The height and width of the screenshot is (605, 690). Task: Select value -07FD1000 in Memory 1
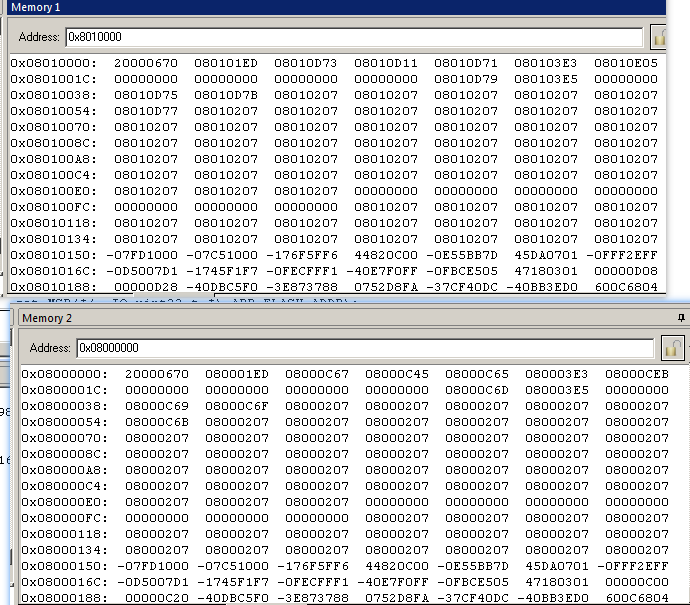(x=142, y=255)
